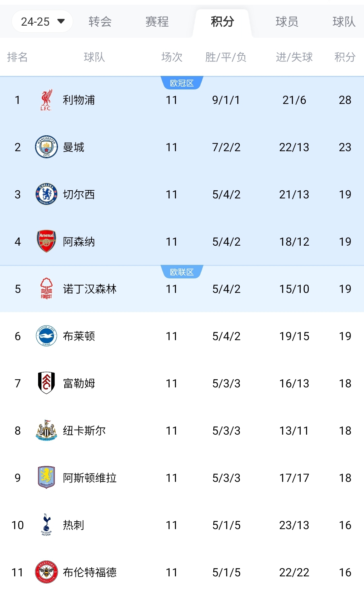Tap the Brentford bee badge
The image size is (364, 602).
pos(46,572)
